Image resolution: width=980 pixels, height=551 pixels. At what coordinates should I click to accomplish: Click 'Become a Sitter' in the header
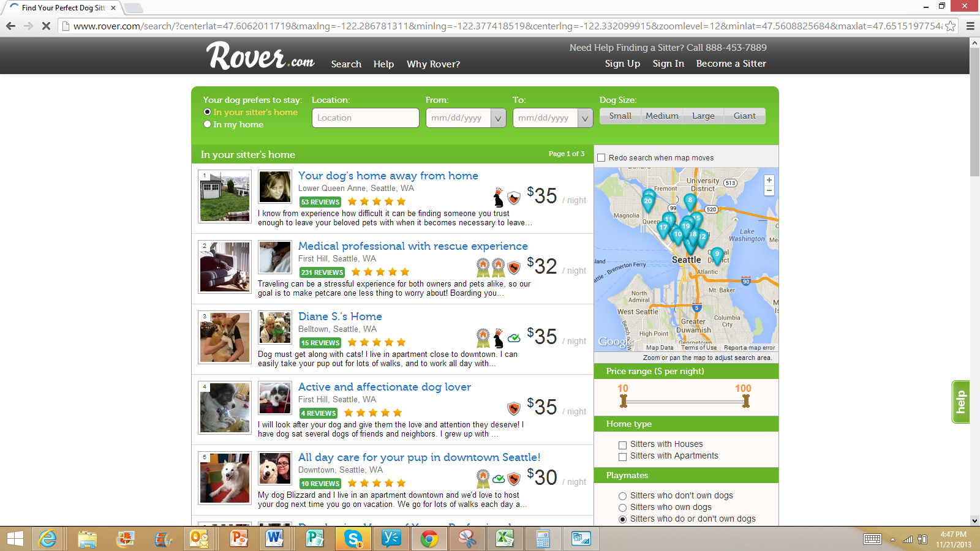tap(731, 64)
